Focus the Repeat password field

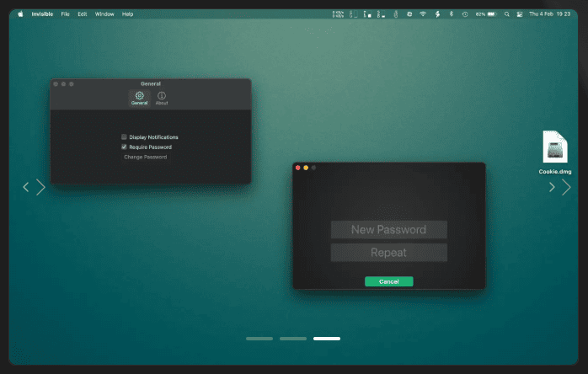point(389,253)
